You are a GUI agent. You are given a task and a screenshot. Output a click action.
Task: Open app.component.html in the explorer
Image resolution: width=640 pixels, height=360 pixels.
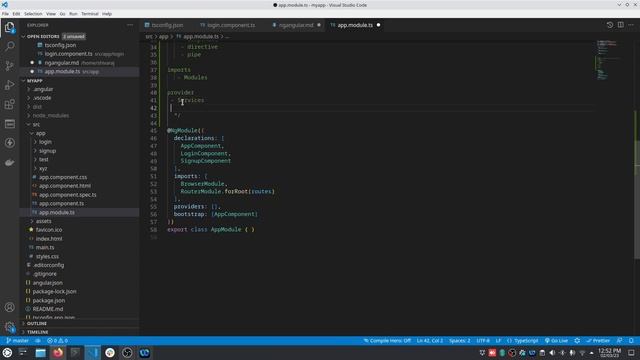pyautogui.click(x=80, y=186)
